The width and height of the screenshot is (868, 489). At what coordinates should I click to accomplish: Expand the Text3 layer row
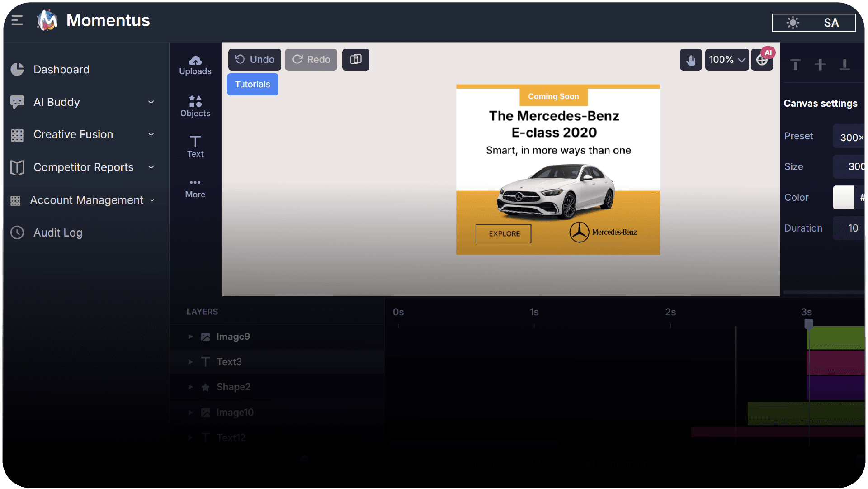(x=190, y=362)
